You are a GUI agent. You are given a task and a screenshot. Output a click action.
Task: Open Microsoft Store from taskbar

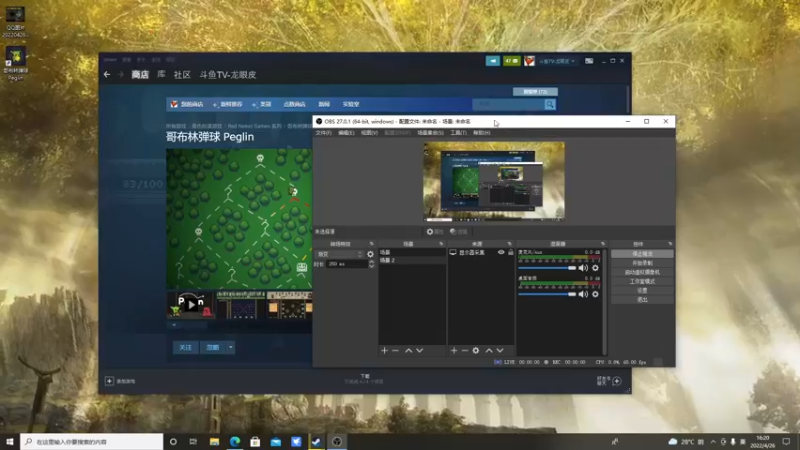[255, 441]
